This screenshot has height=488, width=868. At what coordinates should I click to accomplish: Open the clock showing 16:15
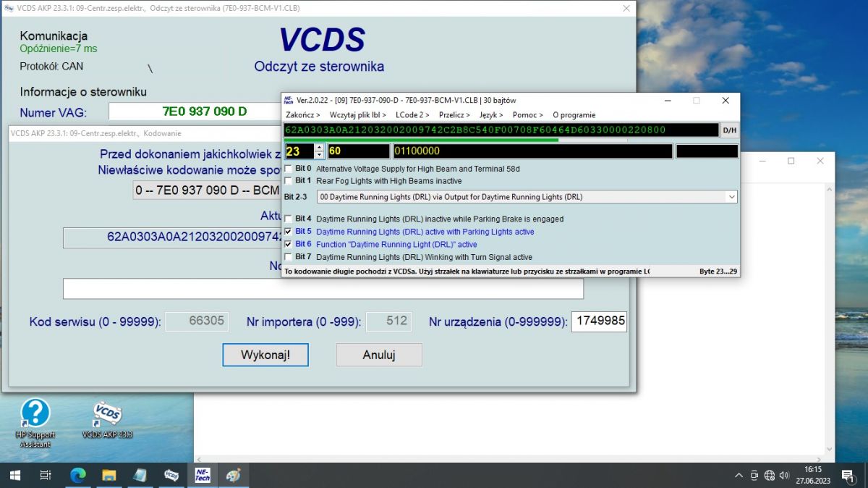tap(812, 475)
